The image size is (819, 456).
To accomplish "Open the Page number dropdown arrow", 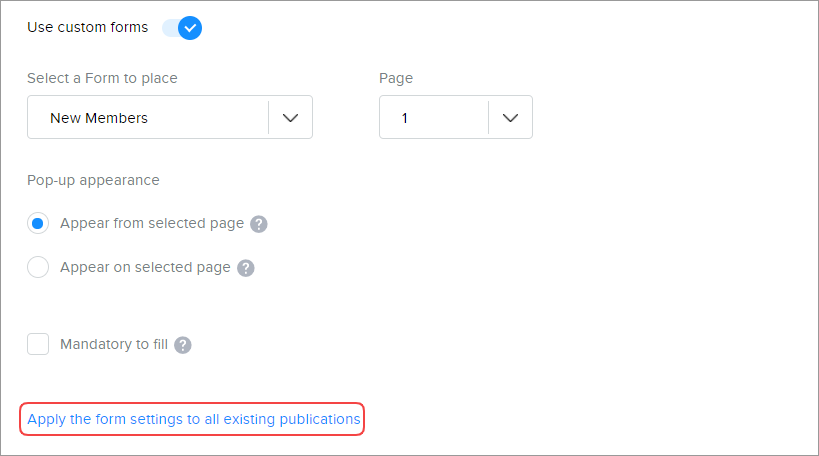I will click(x=510, y=117).
